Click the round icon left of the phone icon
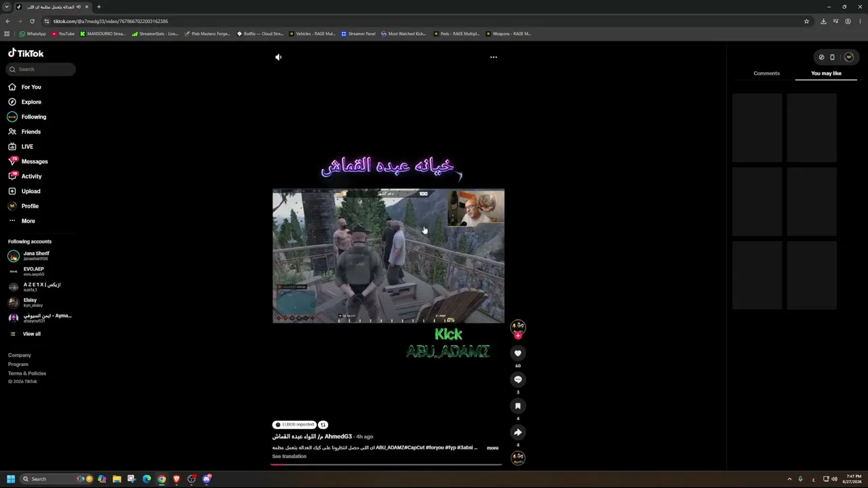The image size is (868, 488). [x=821, y=57]
